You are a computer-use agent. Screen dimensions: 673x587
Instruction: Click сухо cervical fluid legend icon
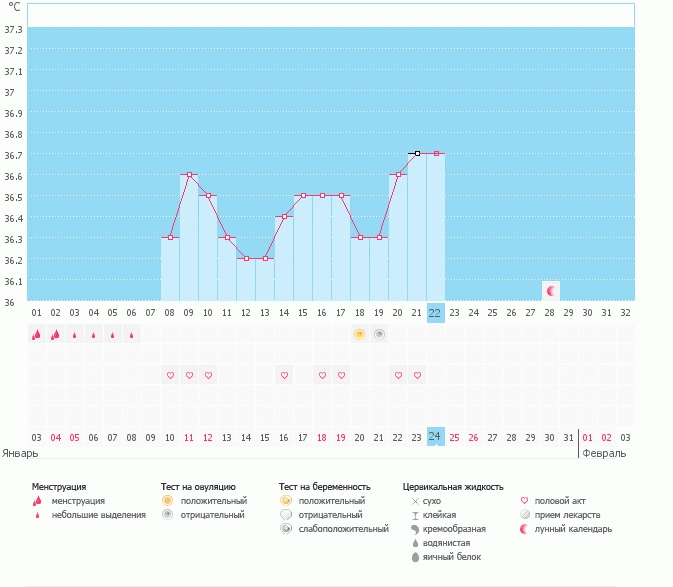tap(415, 501)
